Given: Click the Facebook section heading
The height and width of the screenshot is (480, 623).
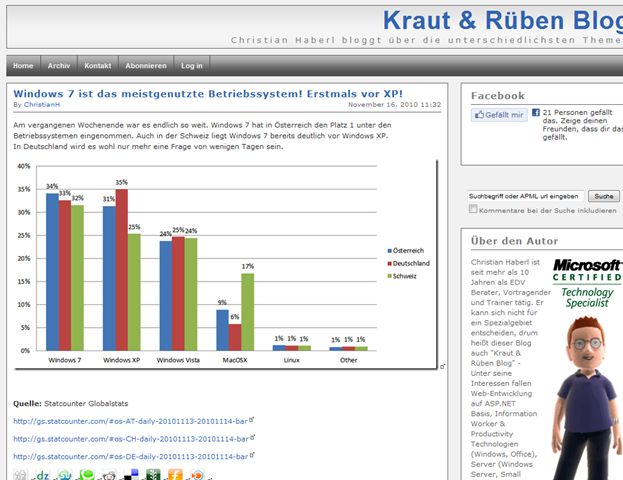Looking at the screenshot, I should tap(497, 96).
